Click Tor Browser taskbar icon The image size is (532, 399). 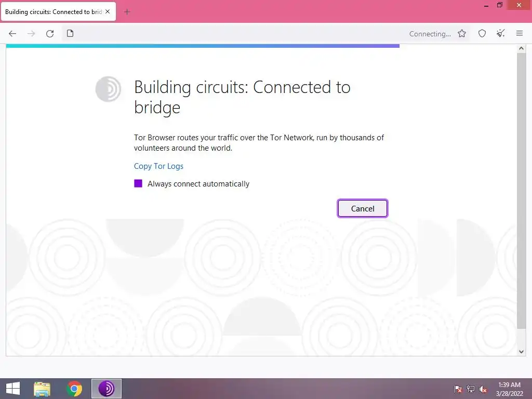coord(106,389)
